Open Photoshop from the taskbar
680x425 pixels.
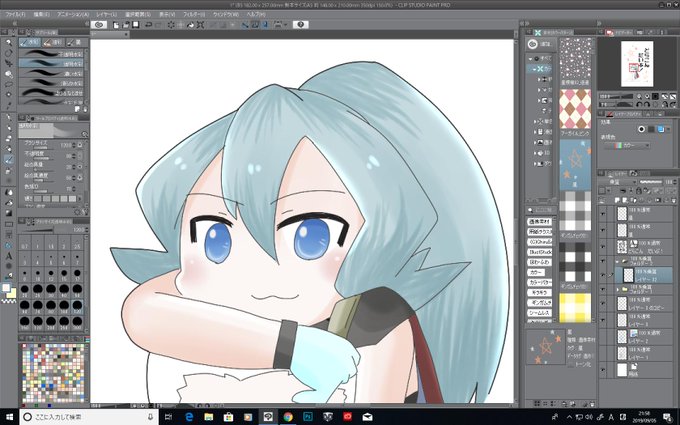(308, 417)
